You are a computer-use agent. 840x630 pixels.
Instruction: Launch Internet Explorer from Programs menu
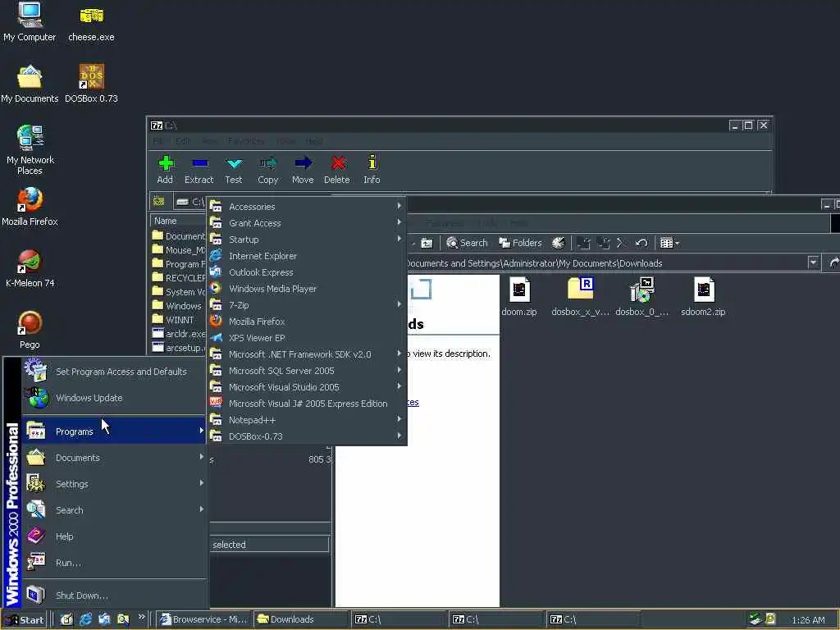click(307, 256)
